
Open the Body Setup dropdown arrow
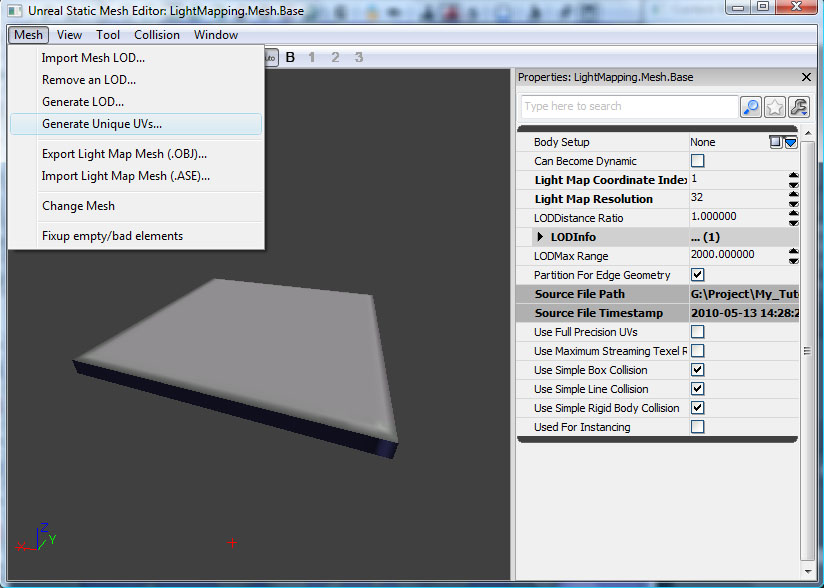(x=791, y=143)
